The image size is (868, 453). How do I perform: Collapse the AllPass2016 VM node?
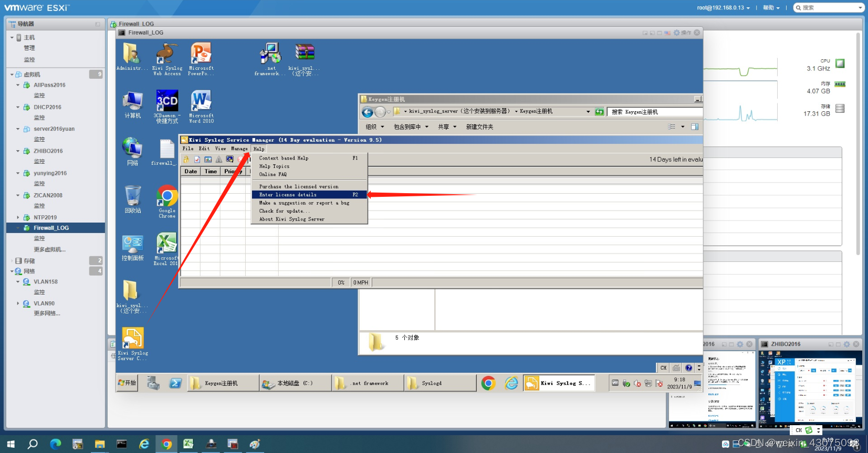pos(18,85)
